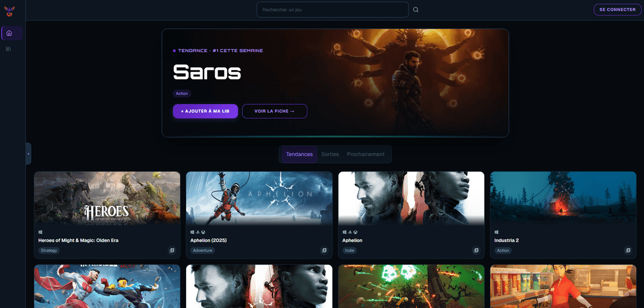Click Windows icon on the Indie Aphelion card

tap(344, 232)
